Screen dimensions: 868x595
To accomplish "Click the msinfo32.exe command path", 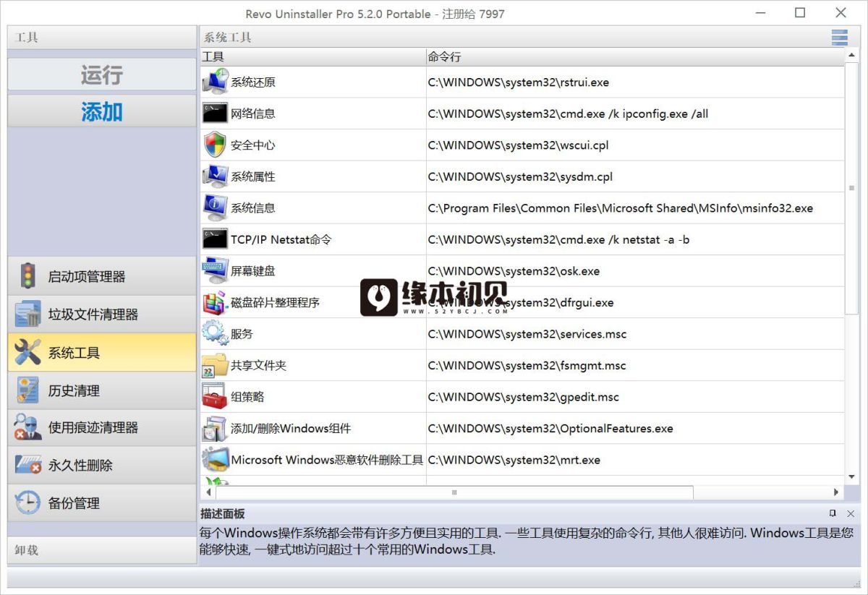I will click(621, 208).
